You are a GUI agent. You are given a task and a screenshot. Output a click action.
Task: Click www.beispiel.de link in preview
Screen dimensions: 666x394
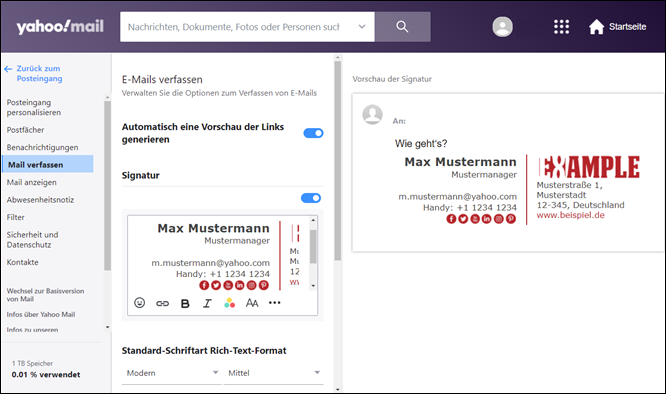[x=570, y=215]
